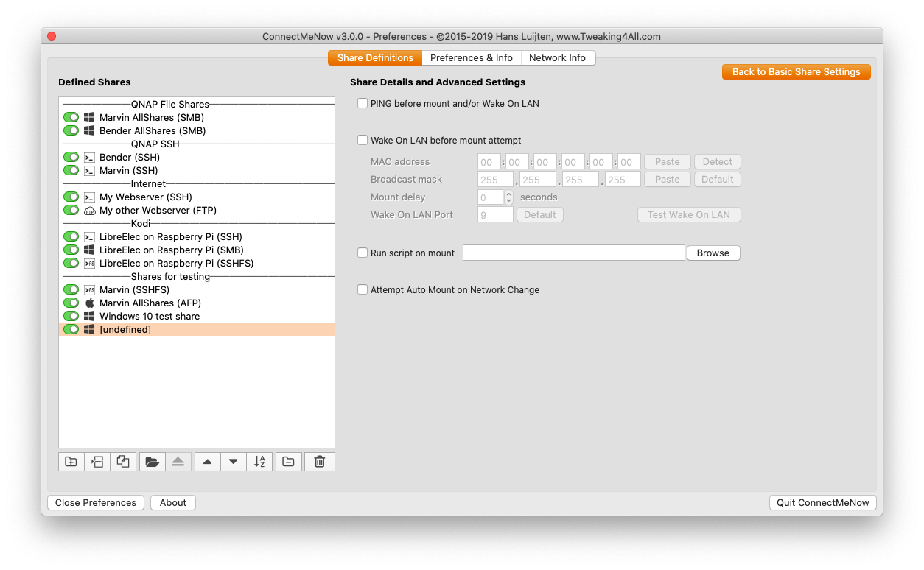Toggle the My Webserver (SSH) switch
Image resolution: width=924 pixels, height=570 pixels.
(x=71, y=197)
